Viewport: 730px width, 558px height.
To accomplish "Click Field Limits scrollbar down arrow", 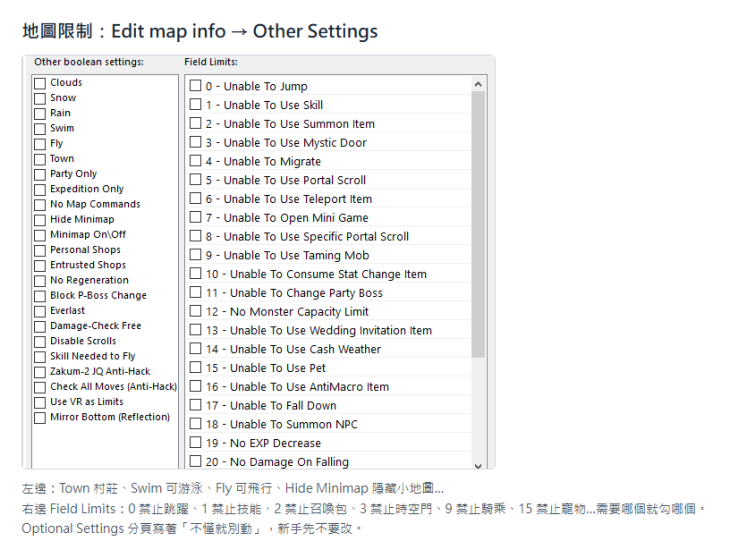I will (478, 465).
